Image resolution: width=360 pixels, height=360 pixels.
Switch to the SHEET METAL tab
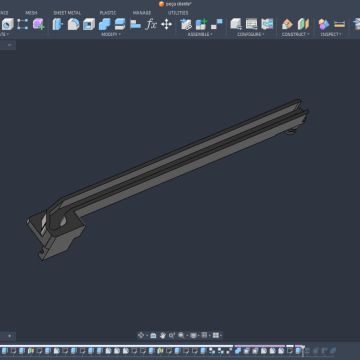click(67, 13)
